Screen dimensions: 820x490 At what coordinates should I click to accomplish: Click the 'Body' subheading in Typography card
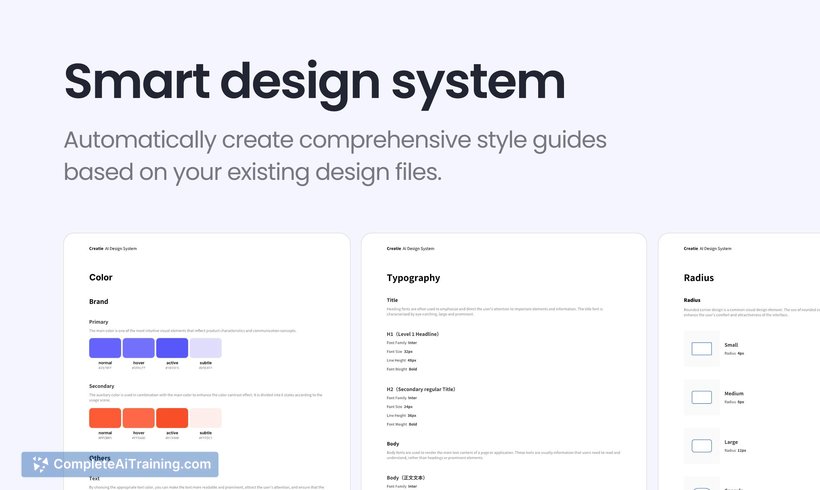pyautogui.click(x=393, y=443)
